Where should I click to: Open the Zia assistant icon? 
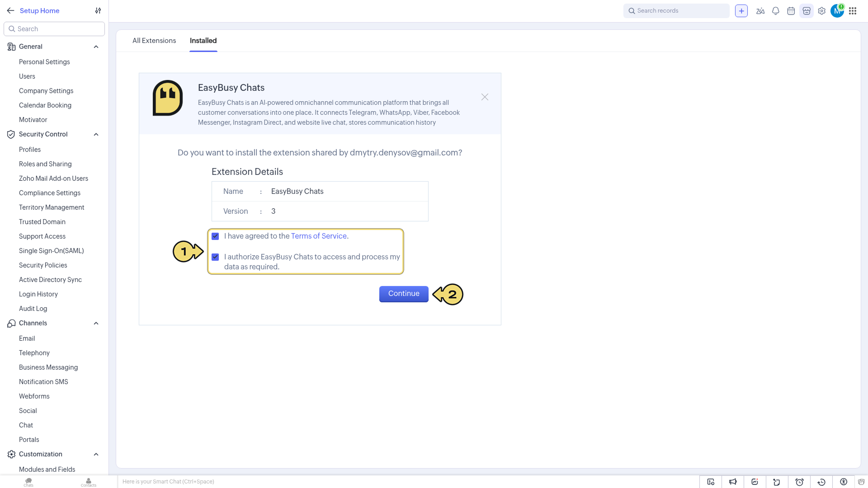tap(760, 11)
